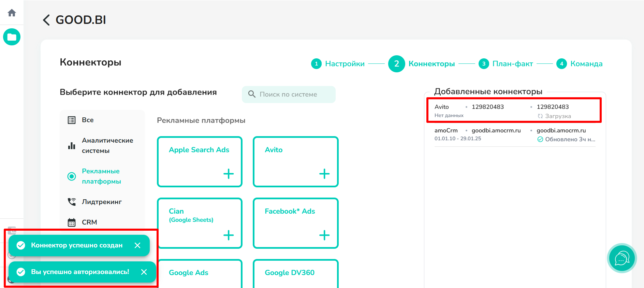Image resolution: width=644 pixels, height=288 pixels.
Task: Click the Avito 'Нет данных' label
Action: pos(449,116)
